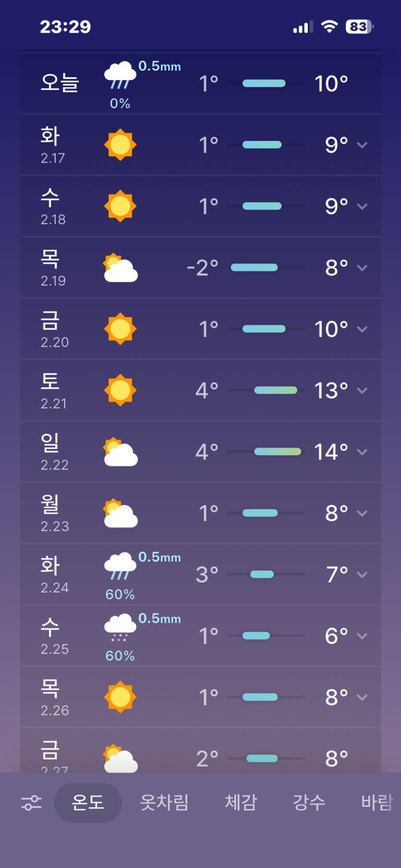Tap the sunny icon for 토 2.21
The width and height of the screenshot is (401, 868).
[x=120, y=390]
